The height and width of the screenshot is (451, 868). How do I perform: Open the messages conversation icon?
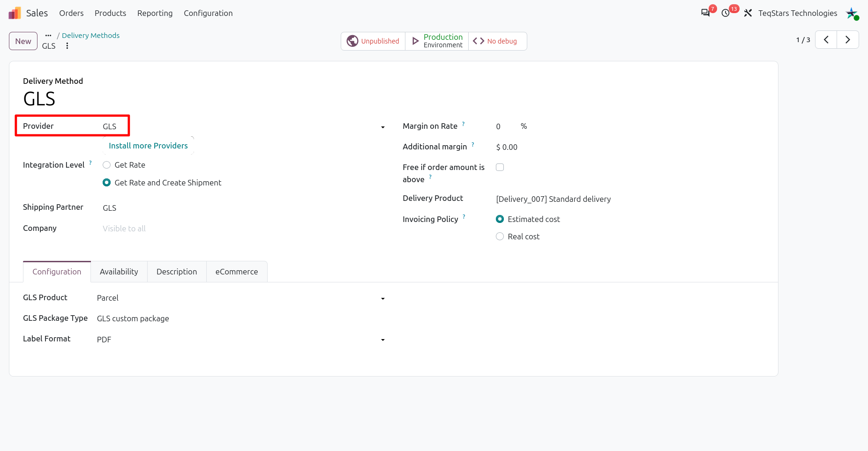click(x=705, y=13)
